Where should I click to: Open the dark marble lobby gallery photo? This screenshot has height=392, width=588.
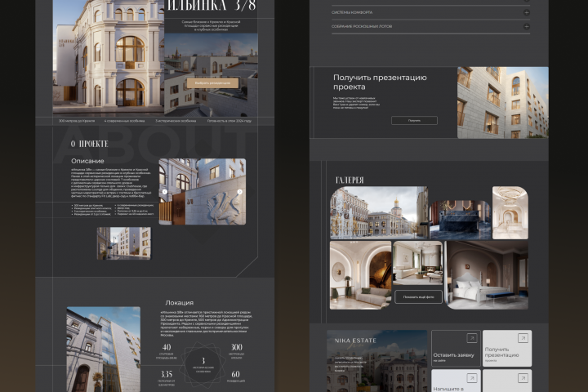click(x=460, y=220)
